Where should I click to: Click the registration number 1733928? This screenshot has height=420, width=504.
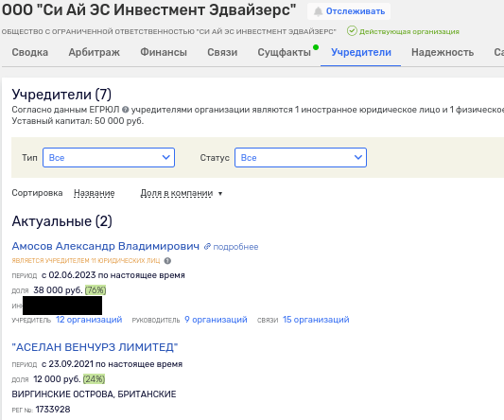(x=53, y=410)
